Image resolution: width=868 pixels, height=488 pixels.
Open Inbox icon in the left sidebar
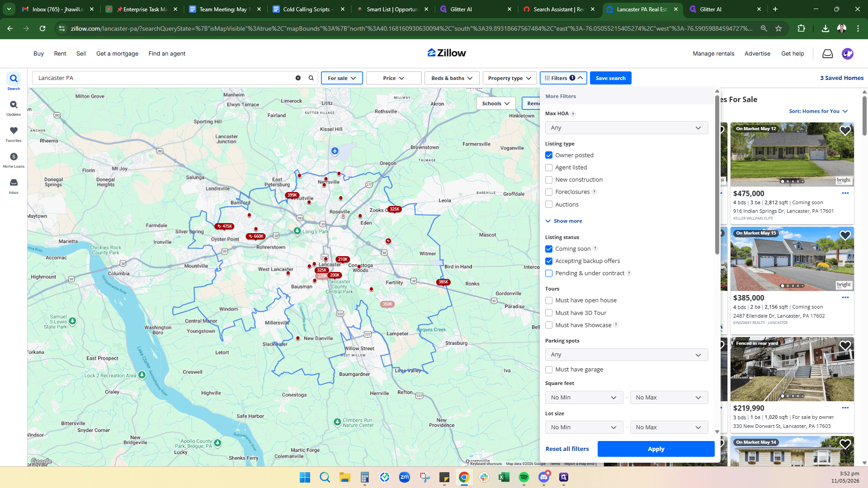coord(14,186)
